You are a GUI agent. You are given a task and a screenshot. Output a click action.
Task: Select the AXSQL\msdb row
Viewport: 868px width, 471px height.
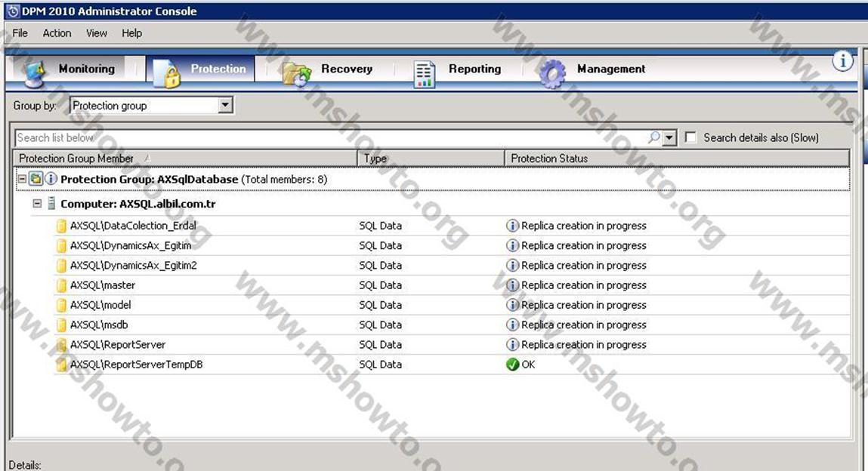coord(452,325)
